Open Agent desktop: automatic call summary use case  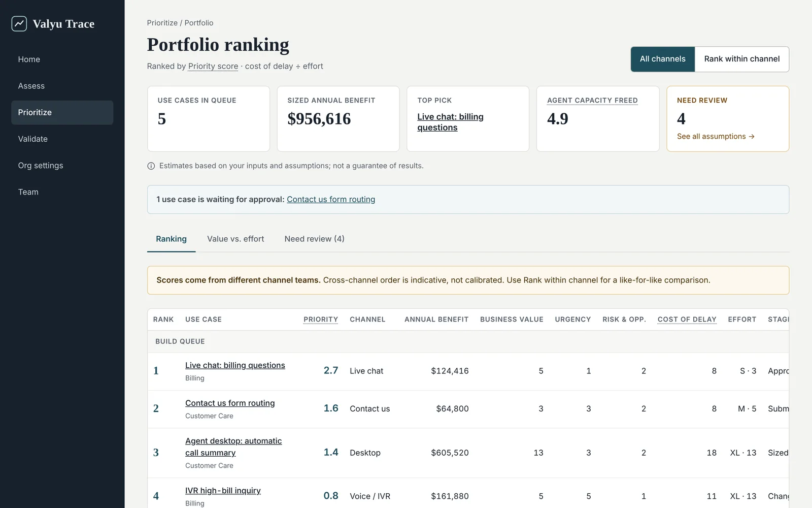(233, 447)
